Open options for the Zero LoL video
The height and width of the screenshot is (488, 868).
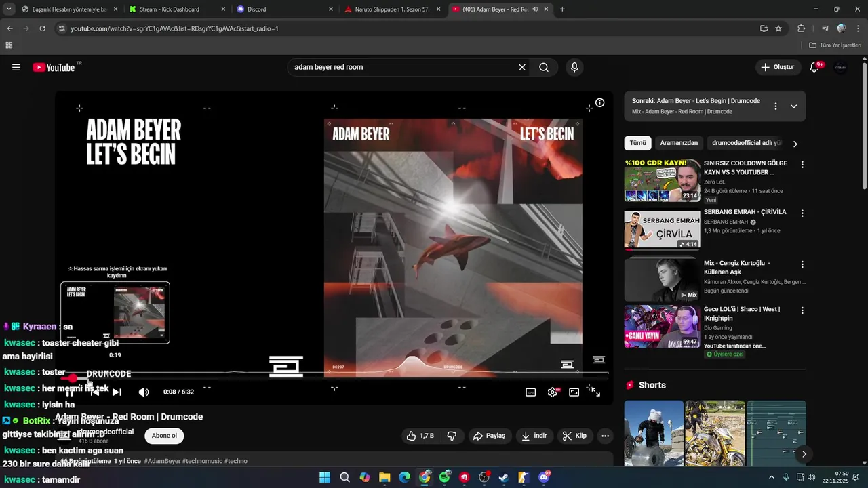pos(802,165)
